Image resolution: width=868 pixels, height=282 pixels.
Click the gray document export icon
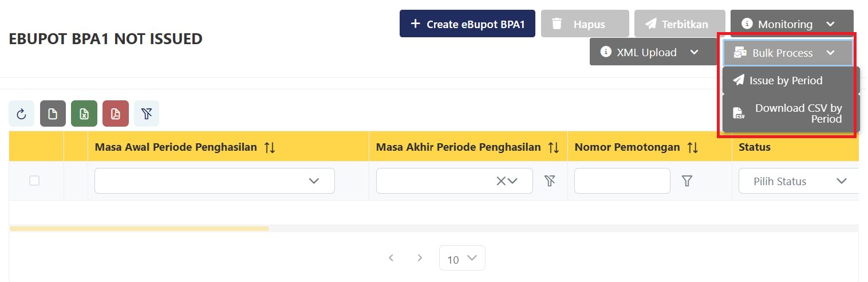tap(53, 114)
